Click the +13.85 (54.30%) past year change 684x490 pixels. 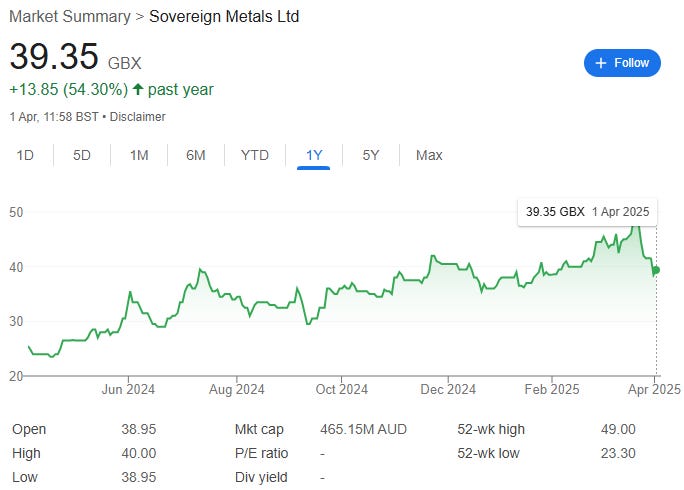[111, 89]
